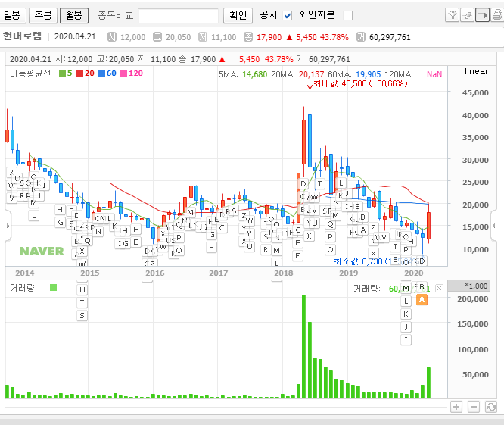Open chart settings wrench icon

[452, 15]
